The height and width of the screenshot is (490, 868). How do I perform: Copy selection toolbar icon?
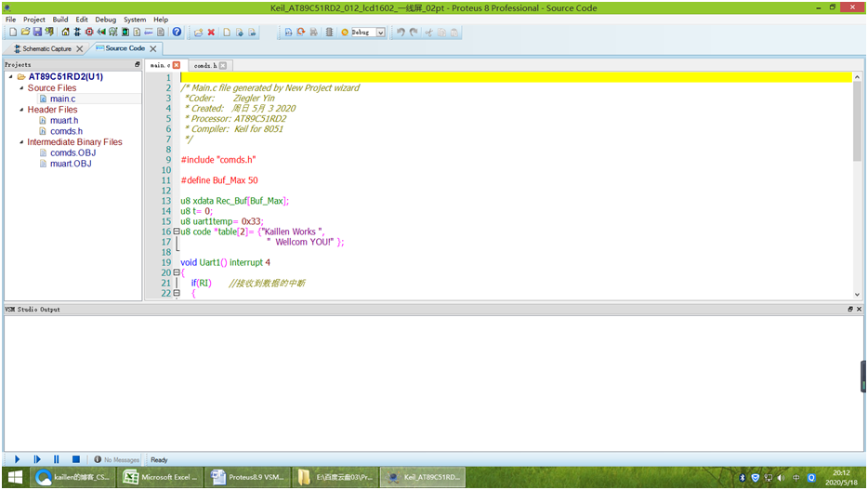click(441, 33)
